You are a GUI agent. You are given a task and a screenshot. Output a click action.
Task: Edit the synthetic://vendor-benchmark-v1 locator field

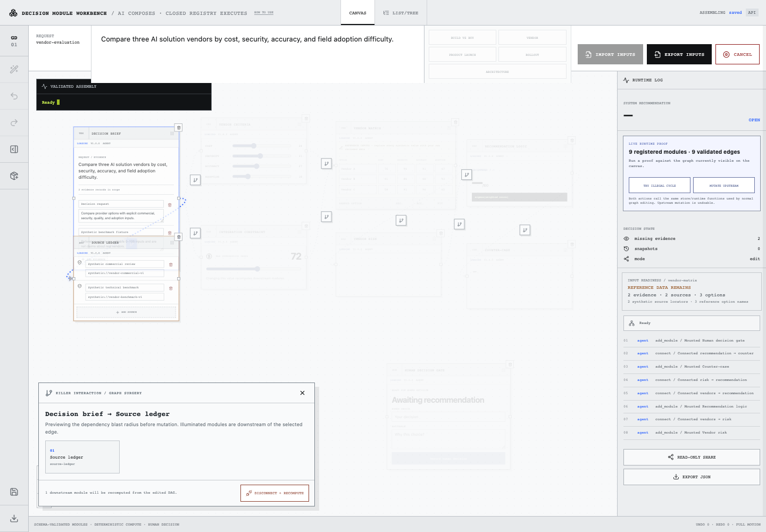124,297
